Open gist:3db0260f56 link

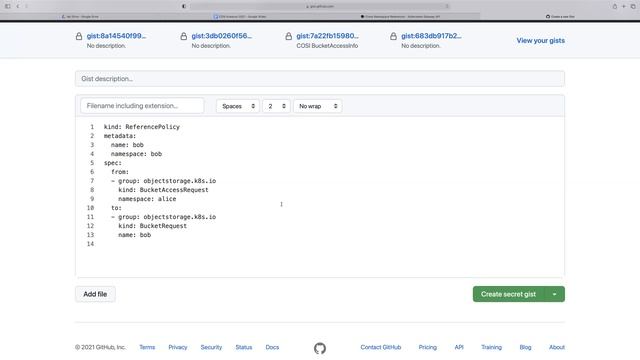tap(222, 36)
